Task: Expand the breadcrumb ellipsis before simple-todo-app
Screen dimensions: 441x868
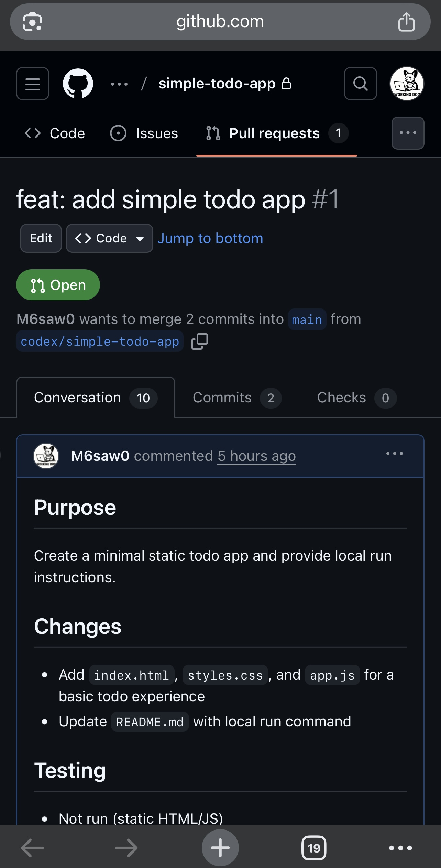Action: [x=118, y=84]
